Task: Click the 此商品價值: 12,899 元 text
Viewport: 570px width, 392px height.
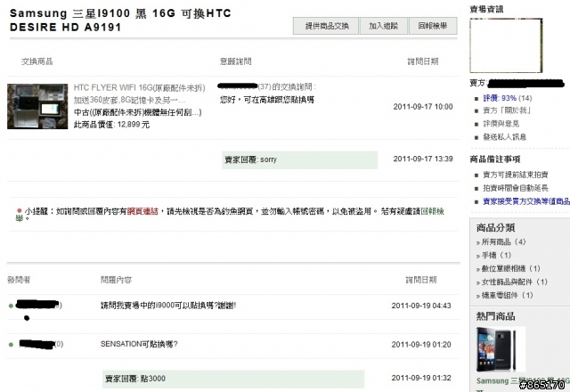Action: tap(111, 125)
